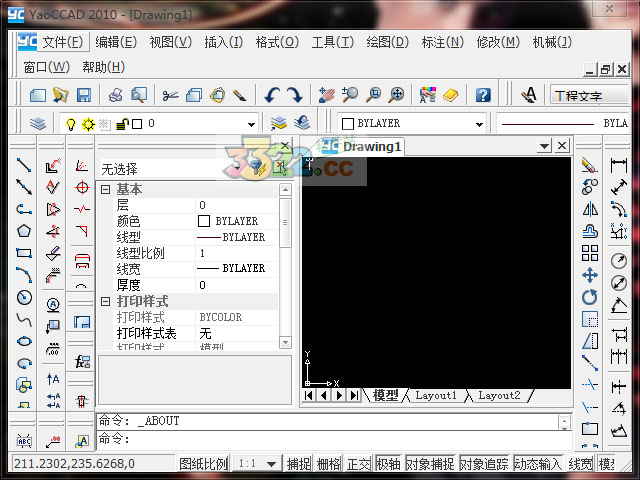The image size is (640, 480).
Task: Click the Linear Dimension tool
Action: 619,165
